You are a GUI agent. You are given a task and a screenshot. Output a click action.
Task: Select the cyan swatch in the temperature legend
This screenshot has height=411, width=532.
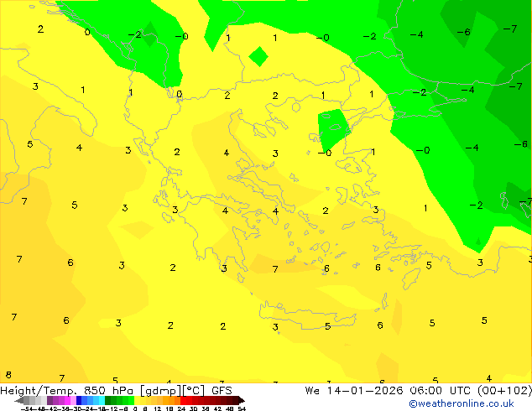click(x=102, y=400)
